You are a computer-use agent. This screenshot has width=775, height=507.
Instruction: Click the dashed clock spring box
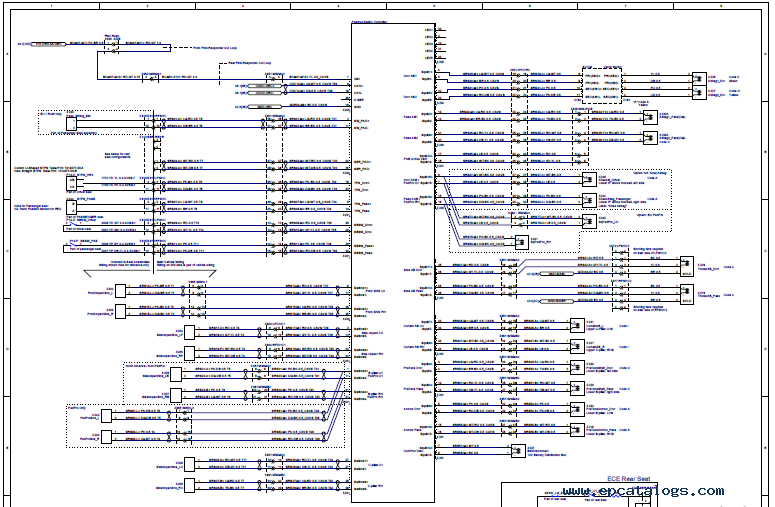(x=602, y=85)
